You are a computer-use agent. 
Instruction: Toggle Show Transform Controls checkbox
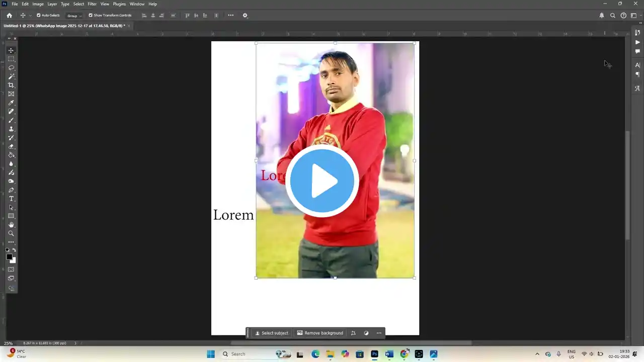point(91,16)
